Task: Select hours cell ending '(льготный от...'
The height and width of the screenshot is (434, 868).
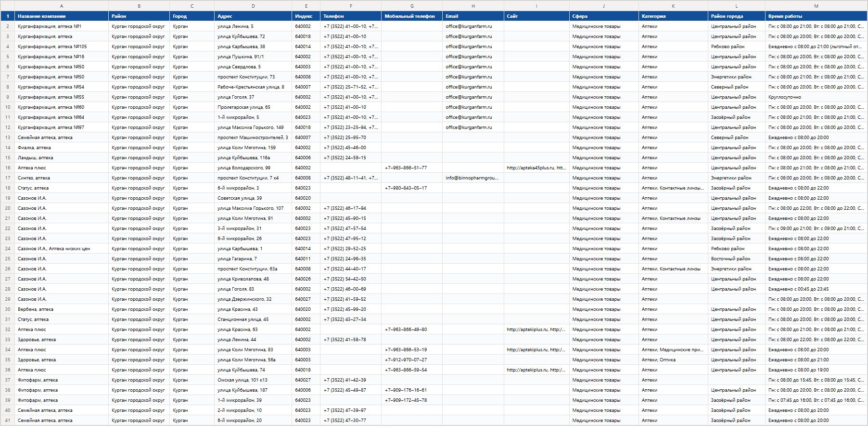Action: (x=816, y=47)
